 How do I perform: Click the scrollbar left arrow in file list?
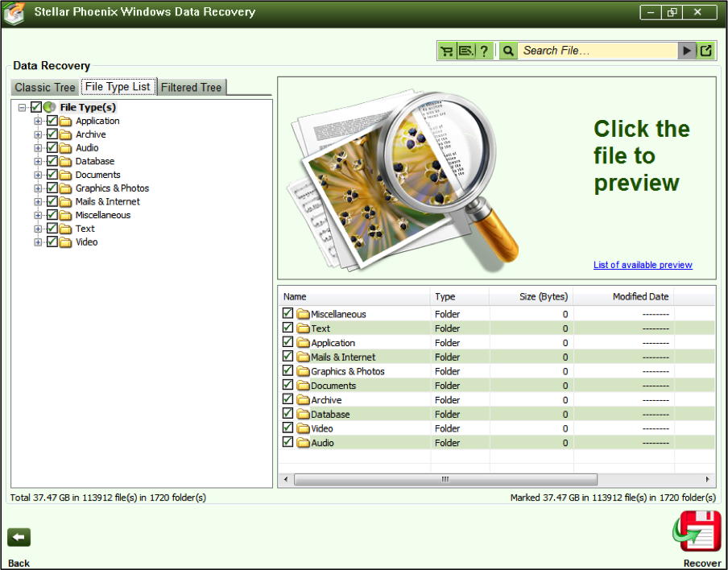coord(286,479)
